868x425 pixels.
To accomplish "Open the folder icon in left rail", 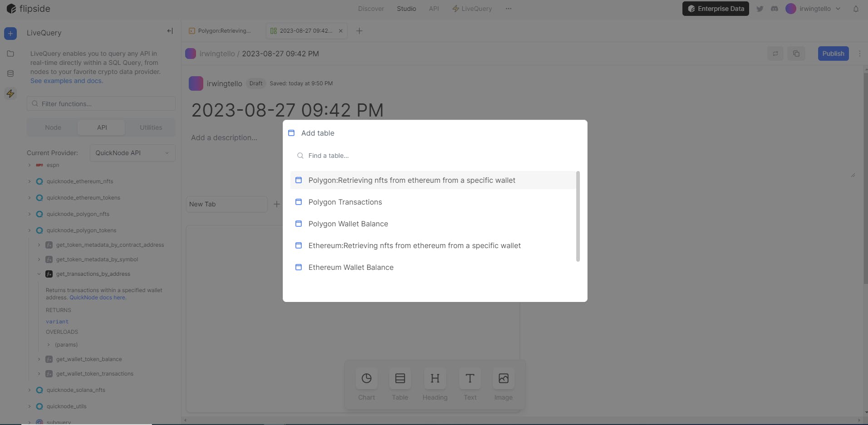I will click(10, 54).
